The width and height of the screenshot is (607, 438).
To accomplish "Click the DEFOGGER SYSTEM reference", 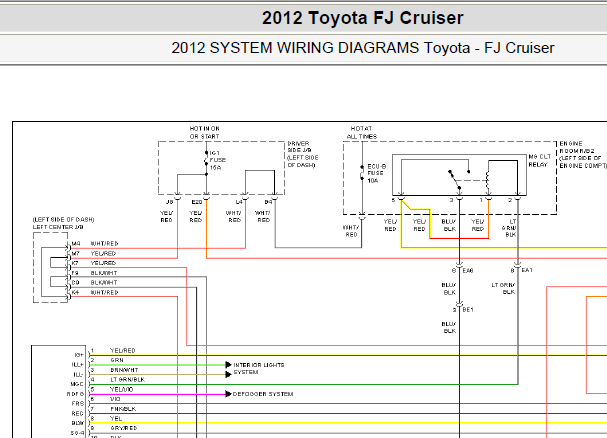I will pyautogui.click(x=263, y=394).
